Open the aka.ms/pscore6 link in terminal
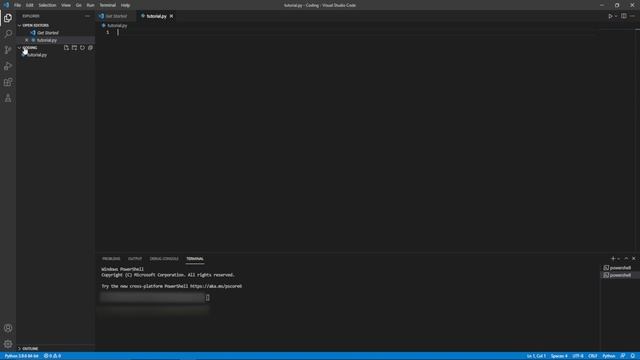This screenshot has width=640, height=360. click(x=216, y=286)
